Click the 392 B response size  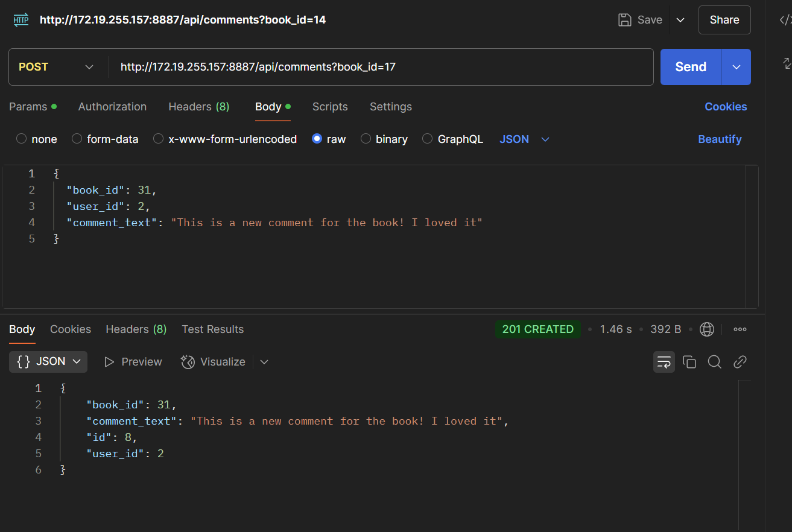pyautogui.click(x=666, y=329)
